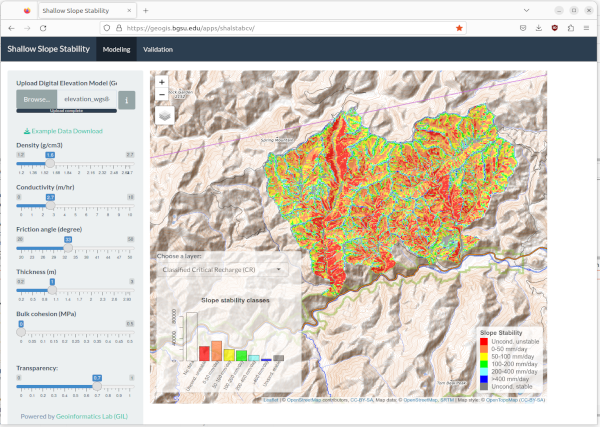
Task: Zoom out on the map
Action: point(163,96)
